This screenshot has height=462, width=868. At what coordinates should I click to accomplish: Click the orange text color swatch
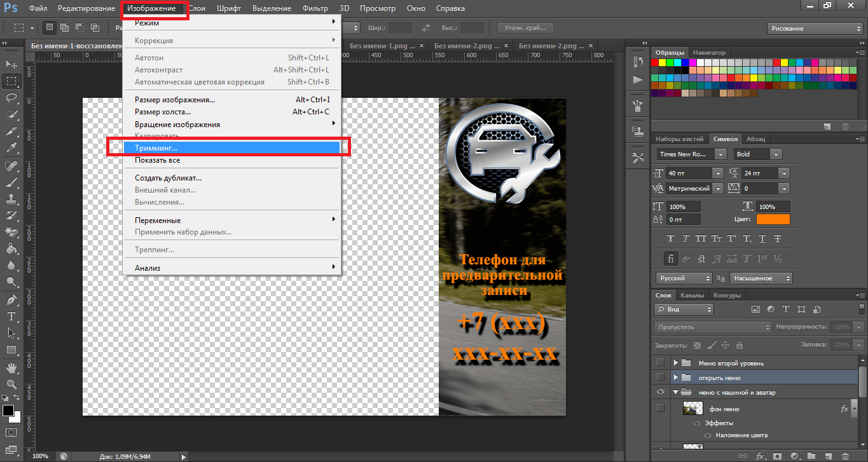tap(773, 219)
